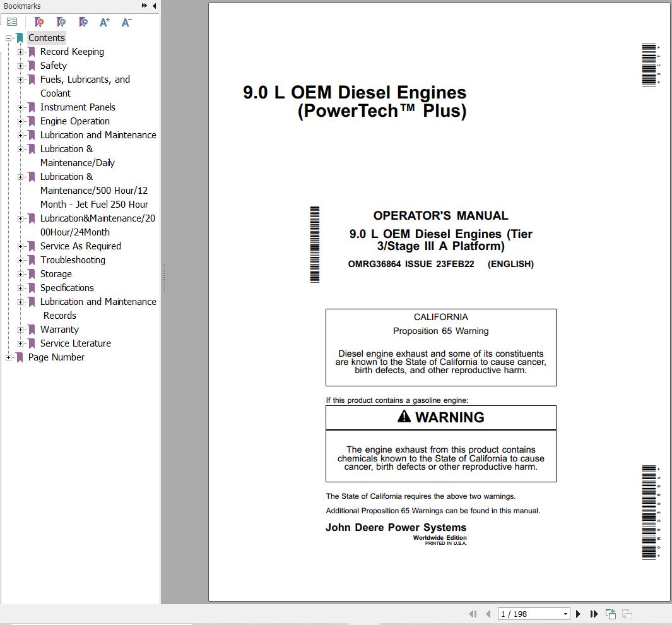Click the delete bookmark icon
The image size is (672, 625).
pyautogui.click(x=39, y=22)
